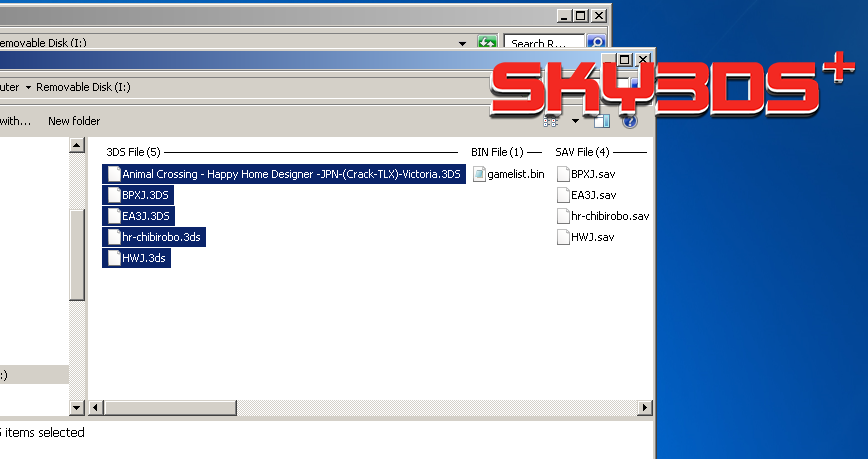Open the Help question mark icon
This screenshot has height=459, width=868.
click(x=629, y=121)
